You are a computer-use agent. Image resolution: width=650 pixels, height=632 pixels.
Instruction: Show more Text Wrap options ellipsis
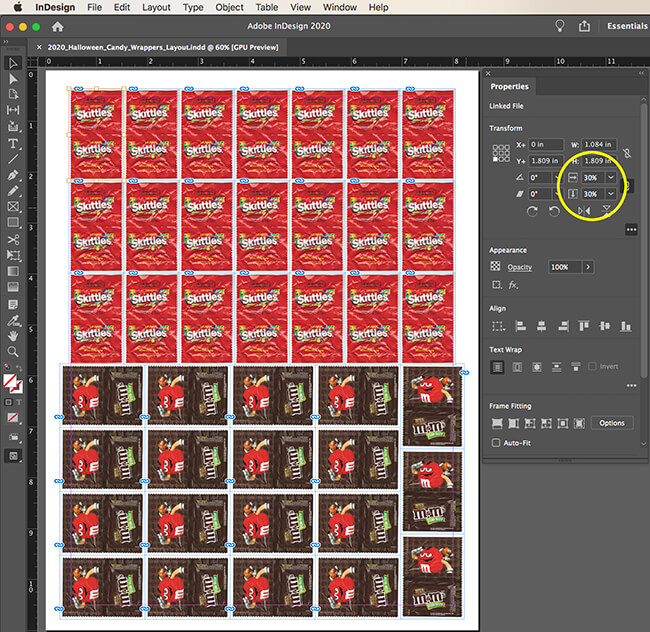tap(631, 385)
